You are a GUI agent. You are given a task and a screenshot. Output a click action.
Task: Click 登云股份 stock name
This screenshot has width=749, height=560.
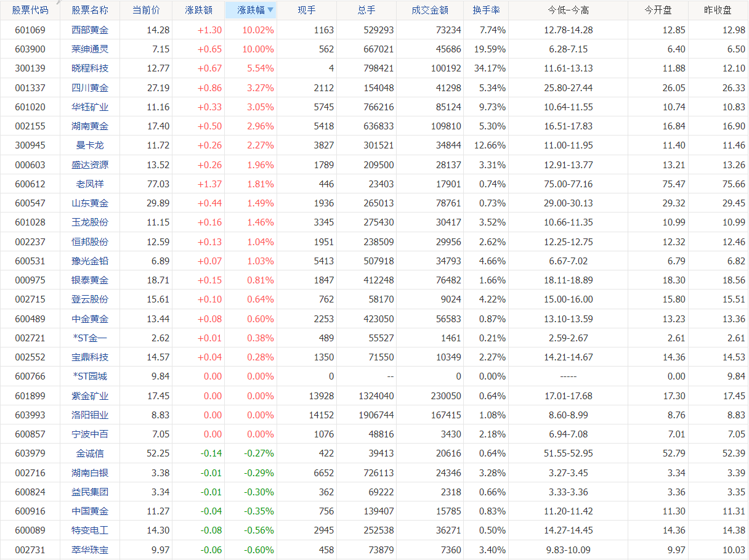coord(90,299)
